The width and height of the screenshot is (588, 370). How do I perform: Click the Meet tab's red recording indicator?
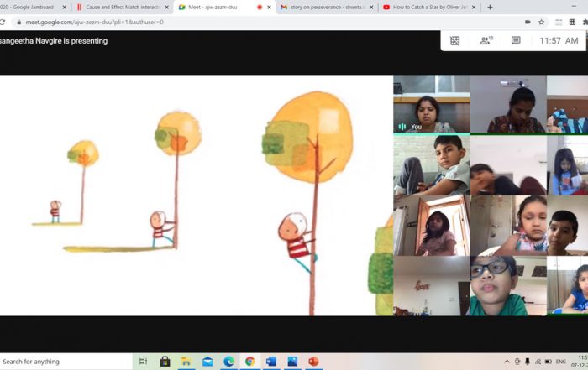point(259,7)
